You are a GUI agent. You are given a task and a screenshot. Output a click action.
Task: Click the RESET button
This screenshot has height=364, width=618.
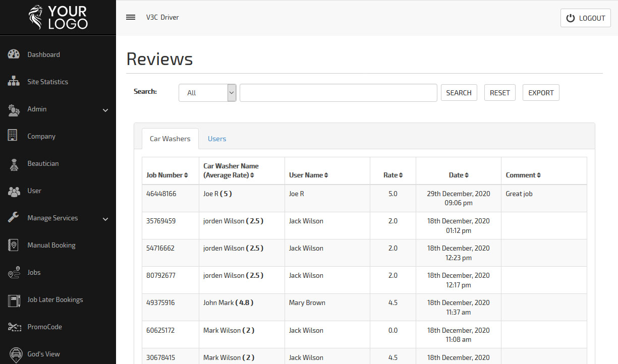click(500, 93)
